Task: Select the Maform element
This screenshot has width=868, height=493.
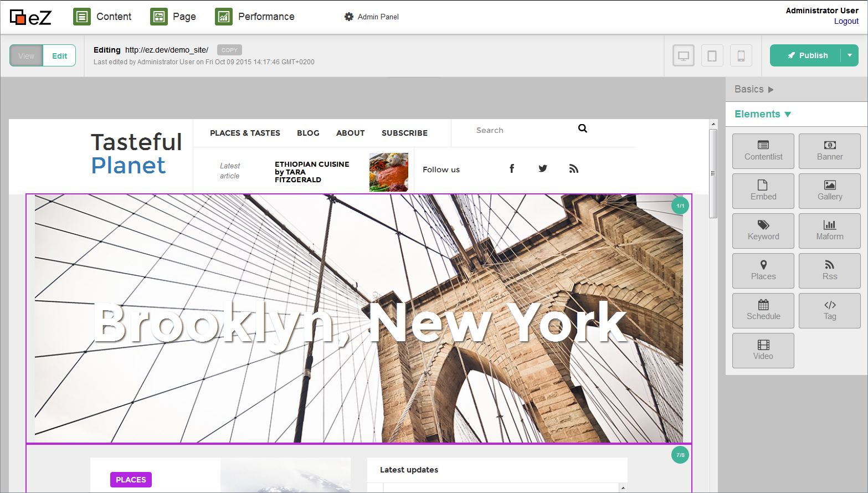Action: pyautogui.click(x=830, y=231)
